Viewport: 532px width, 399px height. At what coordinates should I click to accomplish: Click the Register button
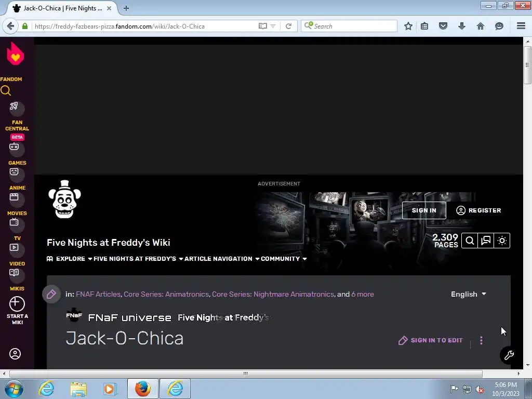click(478, 210)
